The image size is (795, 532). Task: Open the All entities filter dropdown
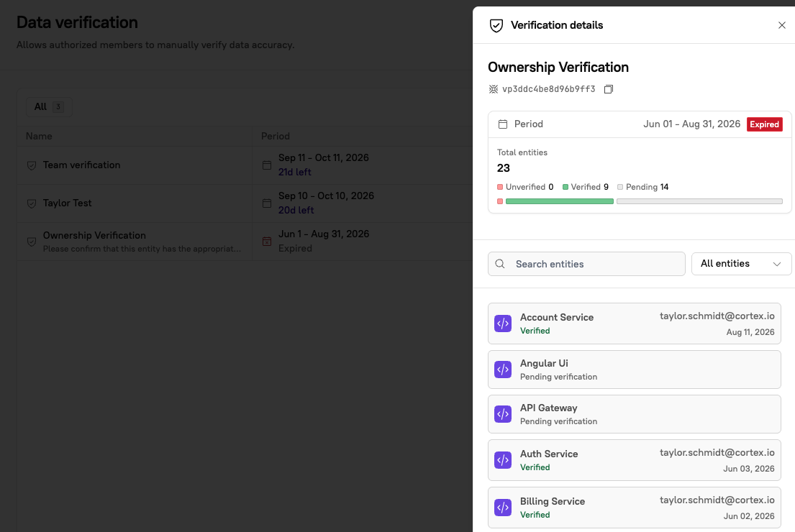pos(741,264)
